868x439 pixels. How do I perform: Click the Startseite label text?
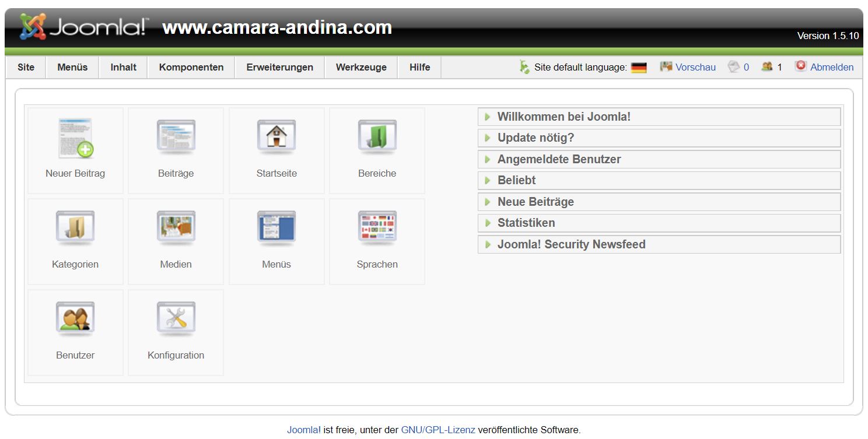point(276,173)
